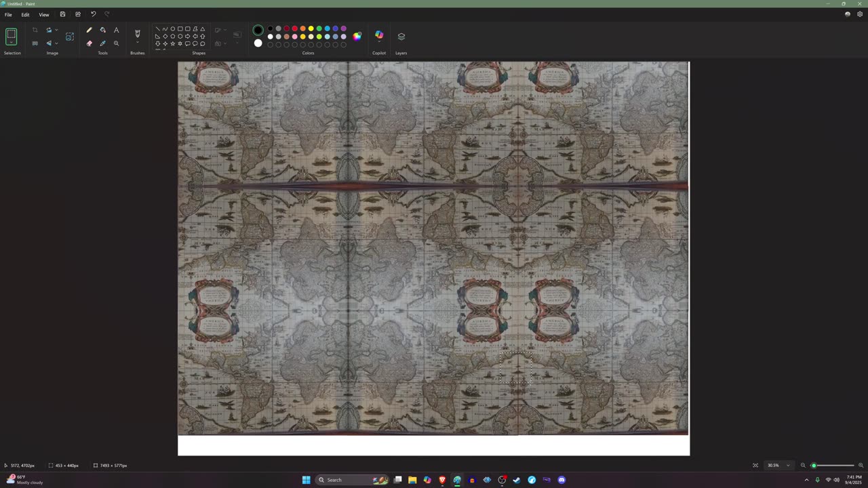Click the Rotate image icon
The image size is (868, 488).
point(49,30)
